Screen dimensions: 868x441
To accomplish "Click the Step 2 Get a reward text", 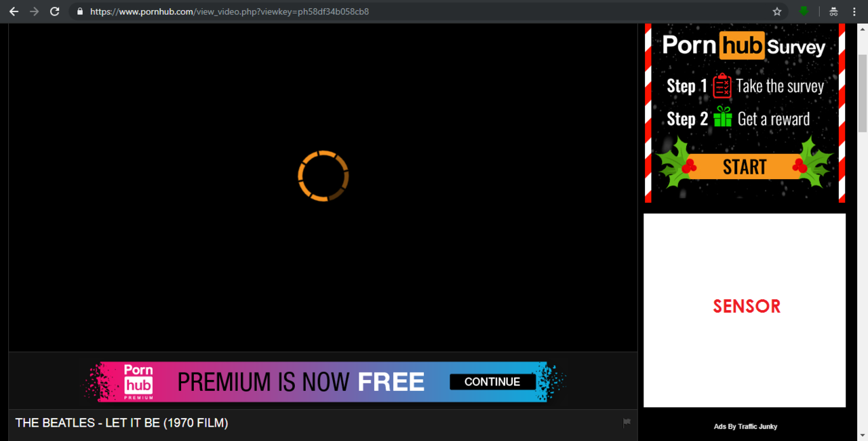I will (x=738, y=119).
